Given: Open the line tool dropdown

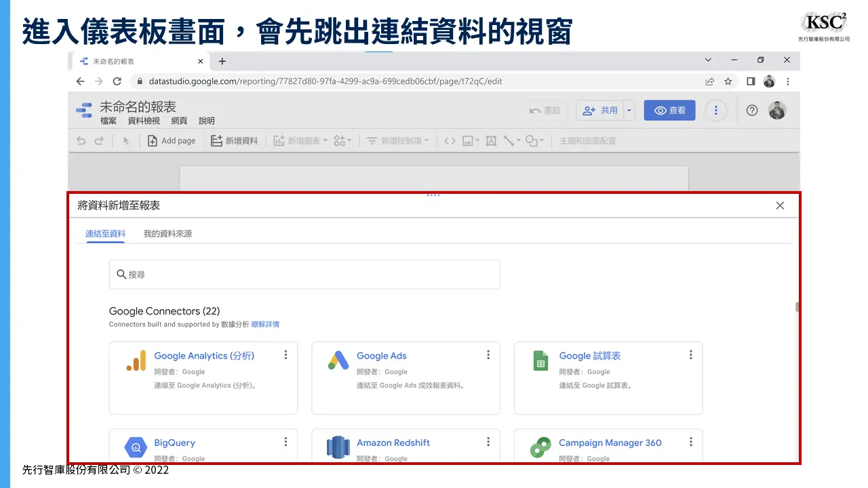Looking at the screenshot, I should (512, 141).
